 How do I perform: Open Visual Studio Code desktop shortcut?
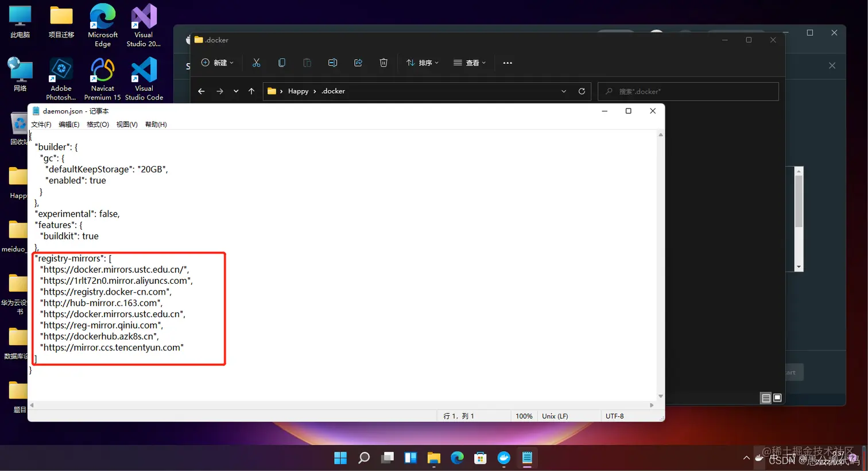144,79
